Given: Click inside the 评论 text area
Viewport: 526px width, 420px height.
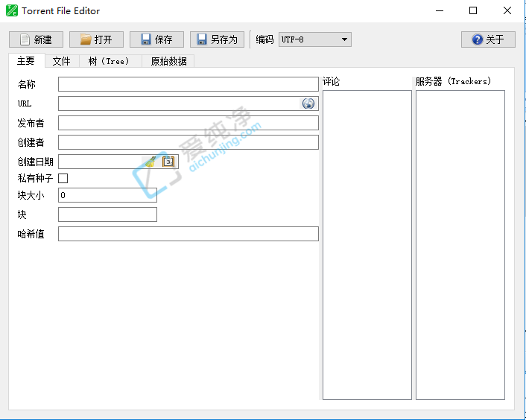Looking at the screenshot, I should point(367,245).
